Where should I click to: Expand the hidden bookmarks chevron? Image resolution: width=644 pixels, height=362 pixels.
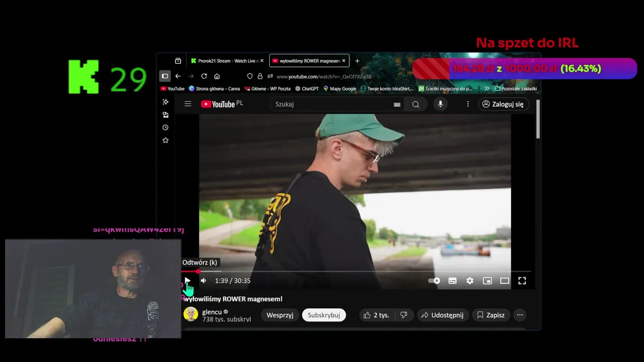click(487, 88)
